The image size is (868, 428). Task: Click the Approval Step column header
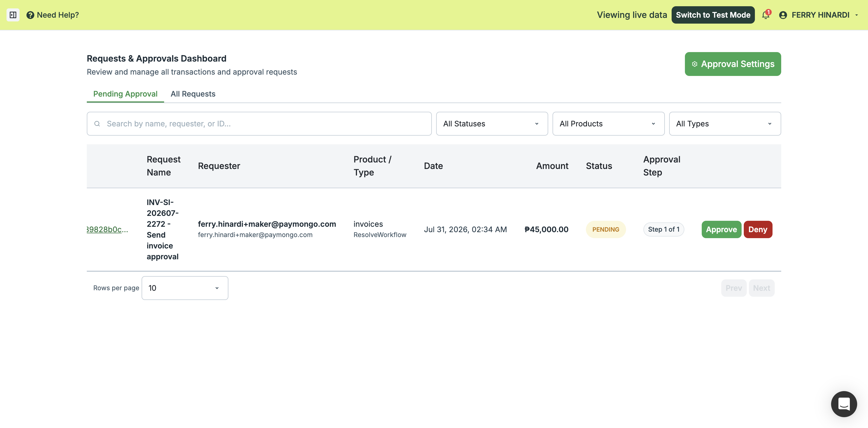coord(662,166)
